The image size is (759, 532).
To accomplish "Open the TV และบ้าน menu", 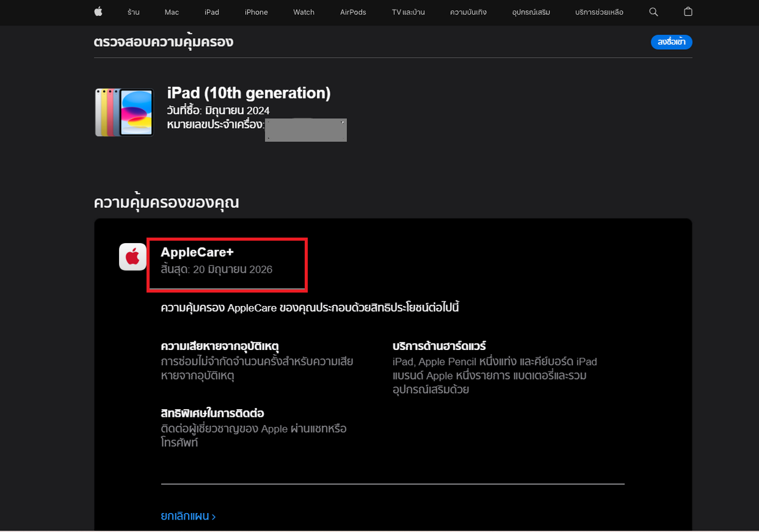I will tap(408, 12).
